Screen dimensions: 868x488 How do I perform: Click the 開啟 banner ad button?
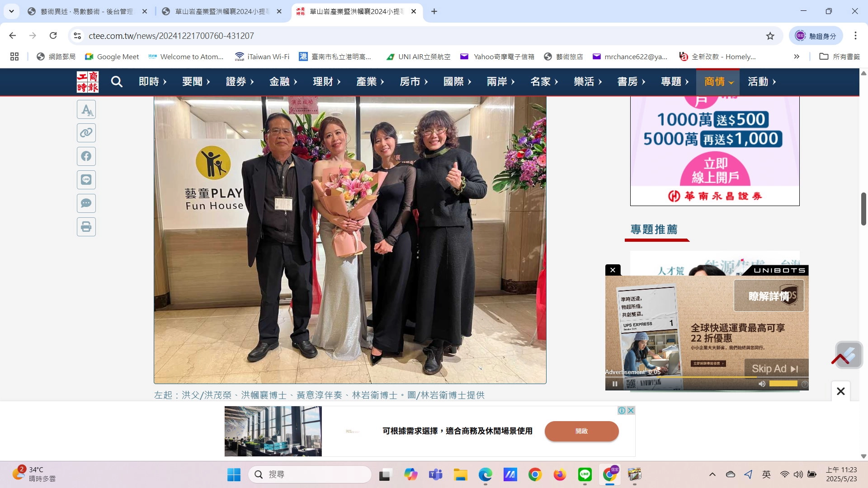pos(581,431)
